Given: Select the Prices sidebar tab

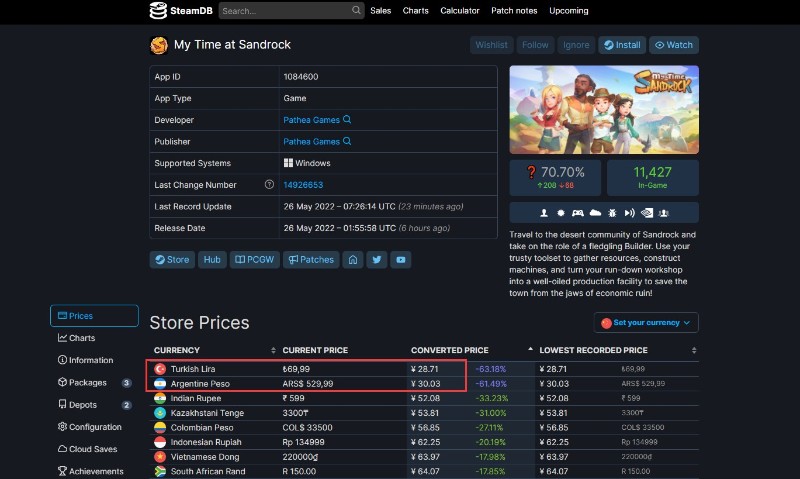Looking at the screenshot, I should point(94,316).
